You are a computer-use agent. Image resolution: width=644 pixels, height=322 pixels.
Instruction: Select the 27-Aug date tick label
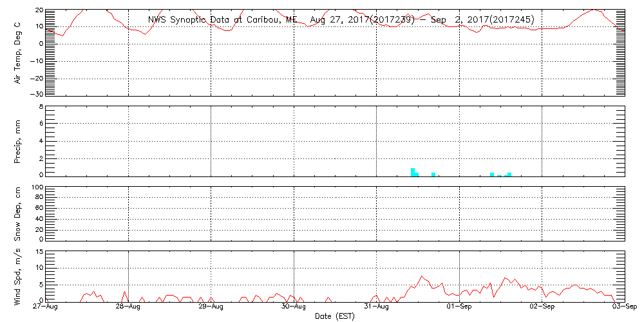pyautogui.click(x=47, y=307)
